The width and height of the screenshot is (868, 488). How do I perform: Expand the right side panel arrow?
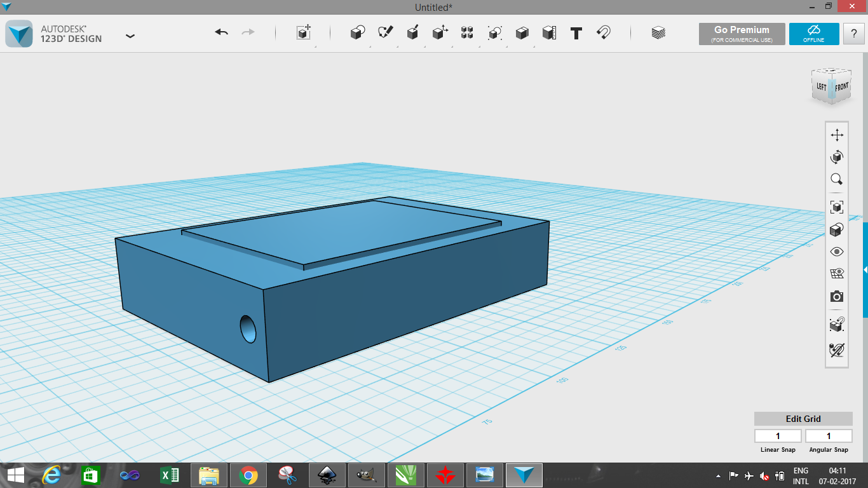[x=865, y=270]
